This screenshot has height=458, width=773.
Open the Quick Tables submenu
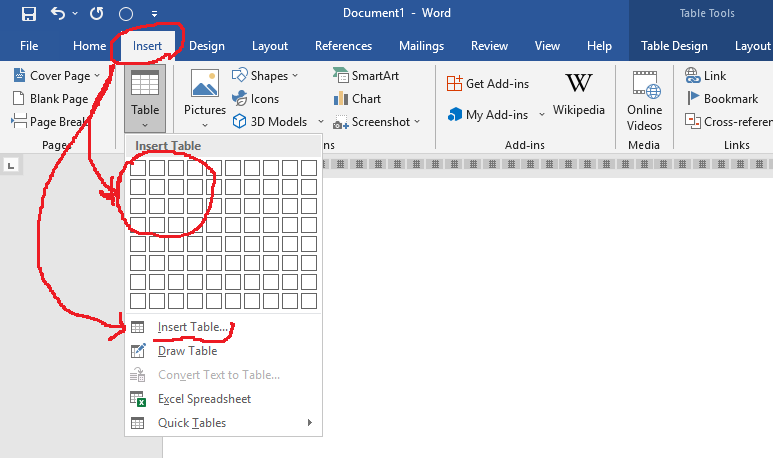tap(220, 423)
